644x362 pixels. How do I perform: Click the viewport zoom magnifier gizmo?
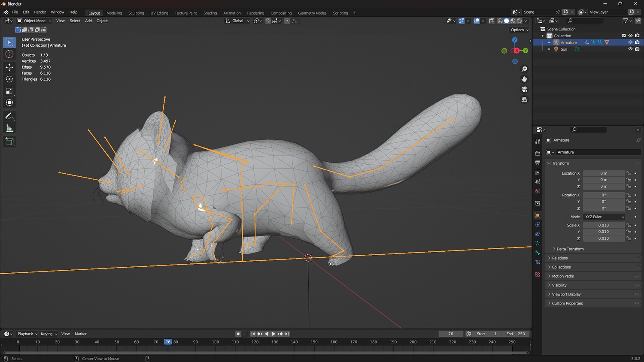point(524,69)
